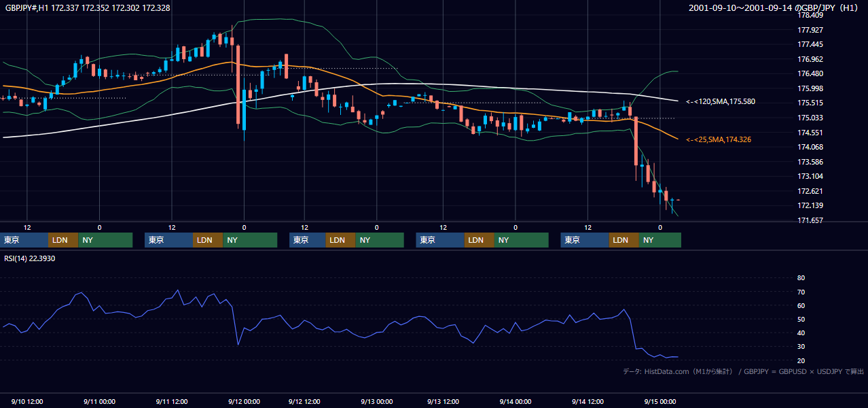868x408 pixels.
Task: Click the RSI 80 level label
Action: click(801, 278)
